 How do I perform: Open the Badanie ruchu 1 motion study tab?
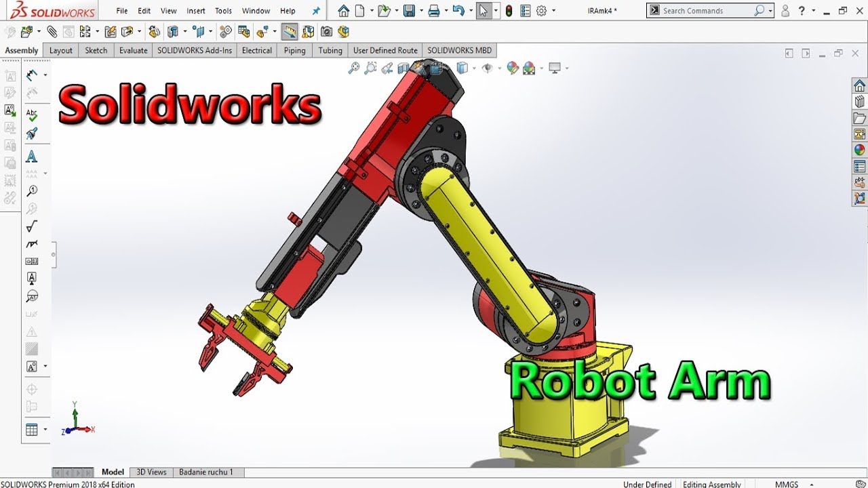(206, 472)
